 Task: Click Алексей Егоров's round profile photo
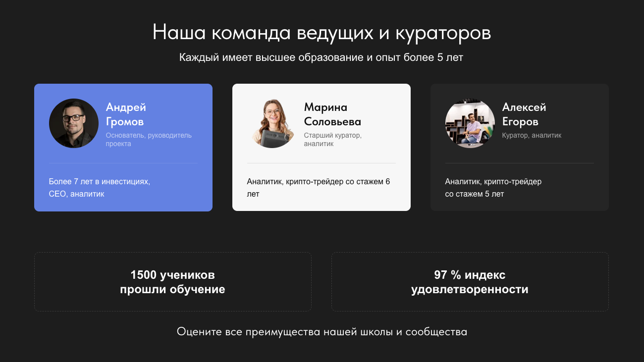coord(470,123)
